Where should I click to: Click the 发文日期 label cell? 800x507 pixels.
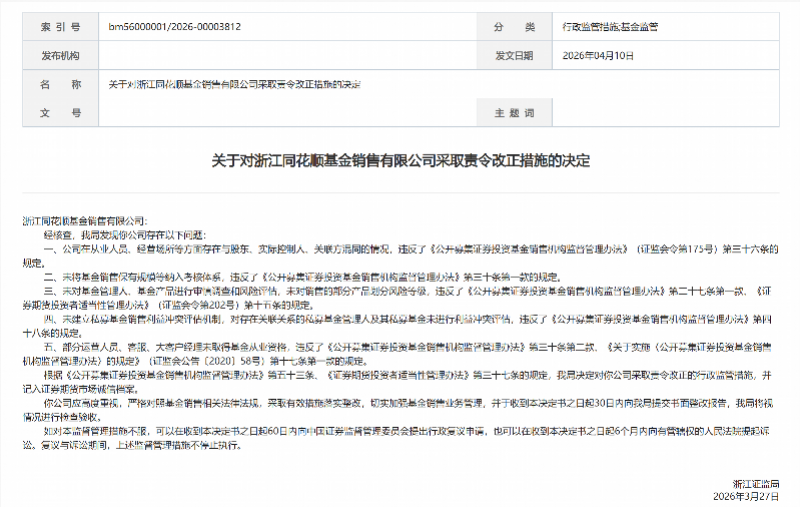(514, 56)
